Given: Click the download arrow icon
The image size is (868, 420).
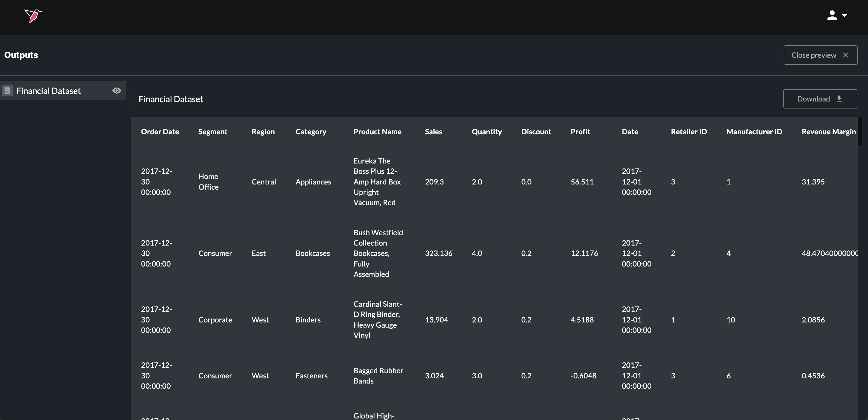Looking at the screenshot, I should coord(839,98).
